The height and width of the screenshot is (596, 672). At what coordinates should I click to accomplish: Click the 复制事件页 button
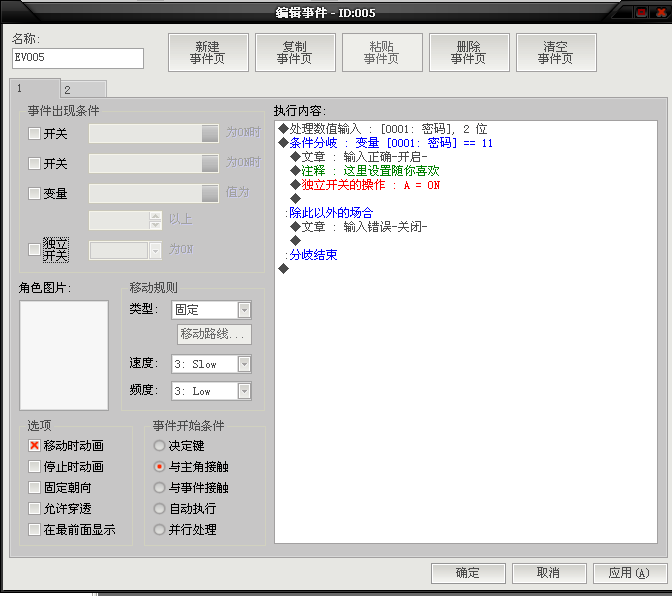[295, 52]
